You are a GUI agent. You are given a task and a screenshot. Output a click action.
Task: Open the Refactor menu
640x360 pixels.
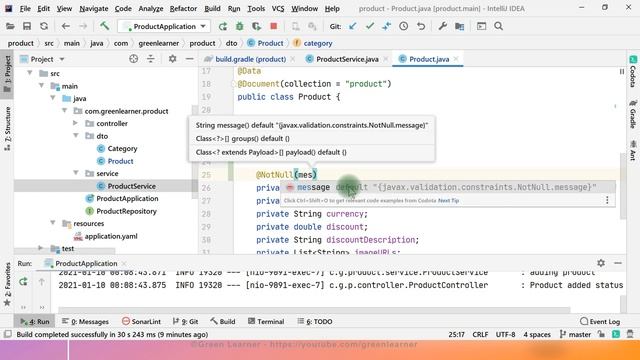pyautogui.click(x=183, y=9)
